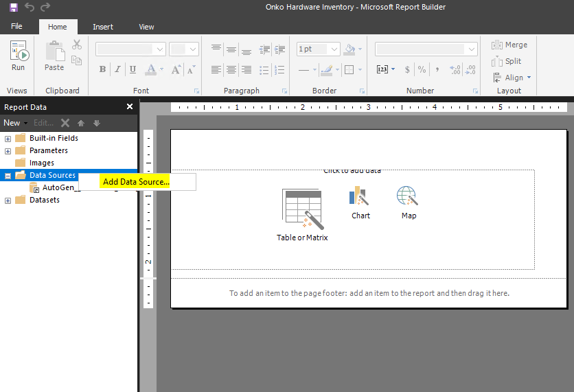Switch to the View ribbon tab
The image size is (574, 392).
[x=146, y=27]
